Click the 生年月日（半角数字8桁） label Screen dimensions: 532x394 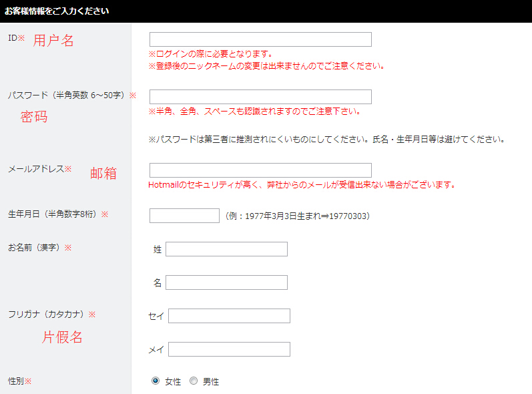click(57, 214)
